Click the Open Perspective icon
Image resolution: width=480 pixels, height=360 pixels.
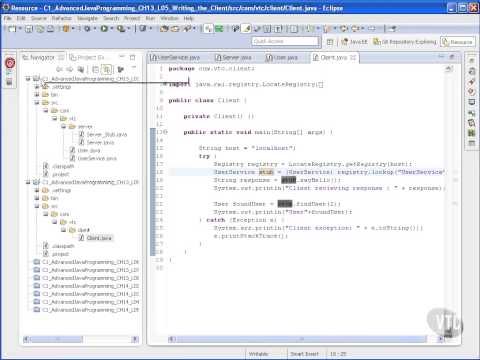(x=330, y=42)
